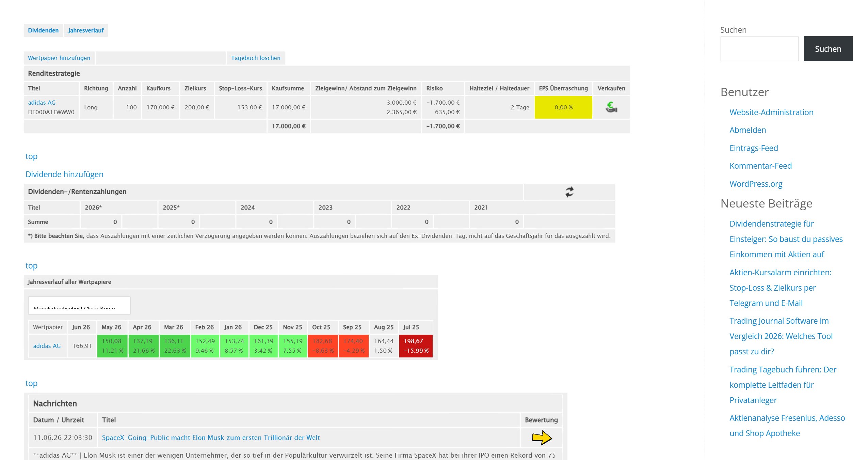The image size is (868, 460).
Task: Click the Bewertung column header
Action: 541,420
